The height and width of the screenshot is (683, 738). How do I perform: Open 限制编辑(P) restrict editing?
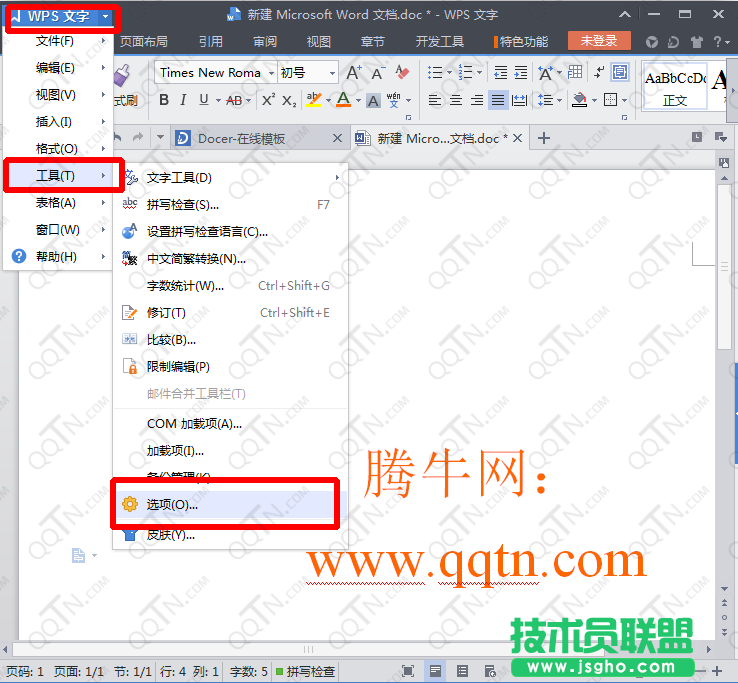[x=230, y=367]
